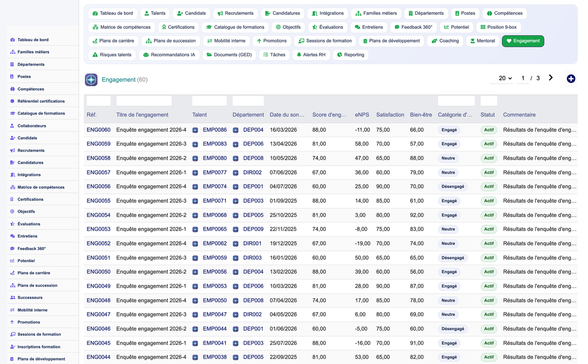The image size is (588, 364).
Task: Click Neutre badge in ENG0058 row
Action: [x=448, y=159]
